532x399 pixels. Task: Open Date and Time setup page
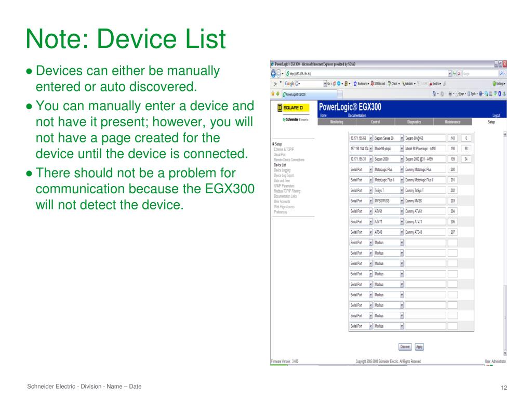282,180
